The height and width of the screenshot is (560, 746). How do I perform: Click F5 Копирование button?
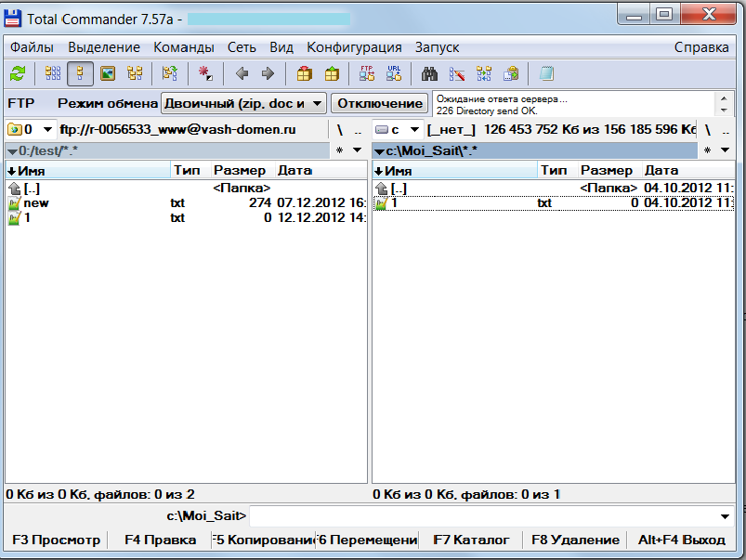click(265, 540)
